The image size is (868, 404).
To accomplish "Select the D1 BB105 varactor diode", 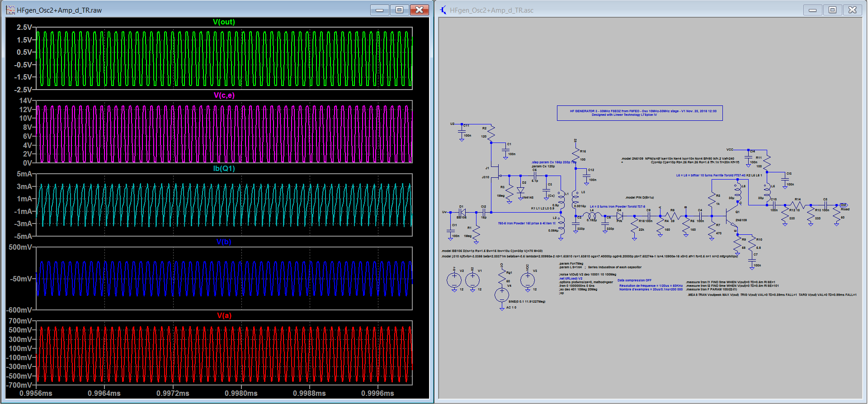I will [x=462, y=212].
